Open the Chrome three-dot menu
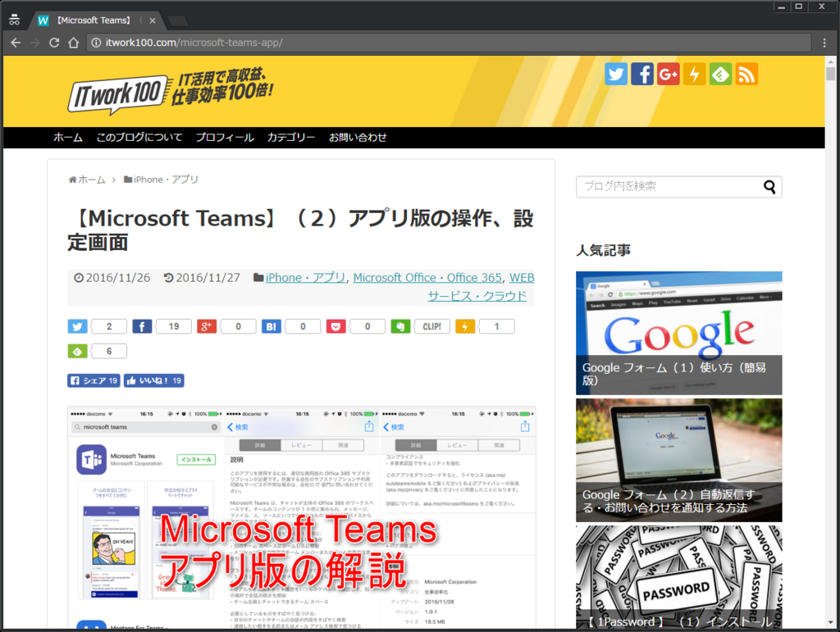 click(x=824, y=43)
